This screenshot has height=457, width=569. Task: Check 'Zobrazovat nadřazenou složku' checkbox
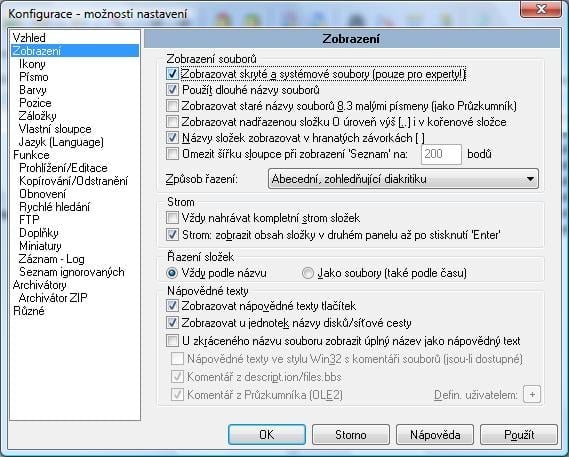coord(172,121)
